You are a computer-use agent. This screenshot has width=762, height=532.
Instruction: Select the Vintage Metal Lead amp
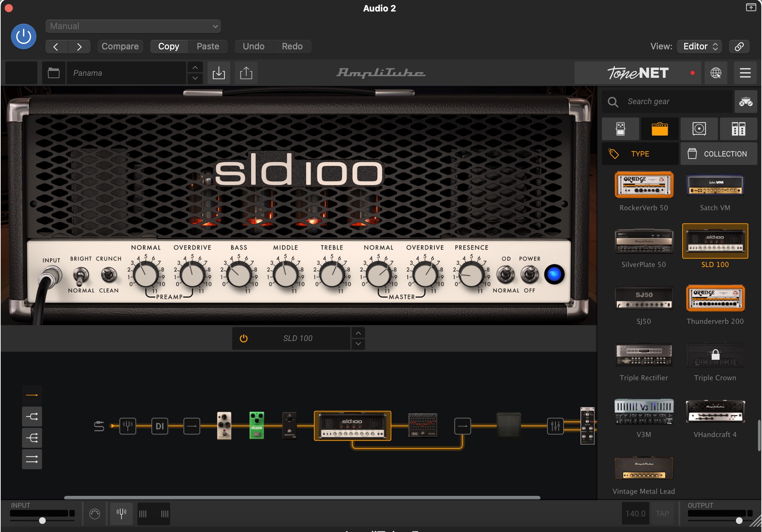[x=644, y=468]
